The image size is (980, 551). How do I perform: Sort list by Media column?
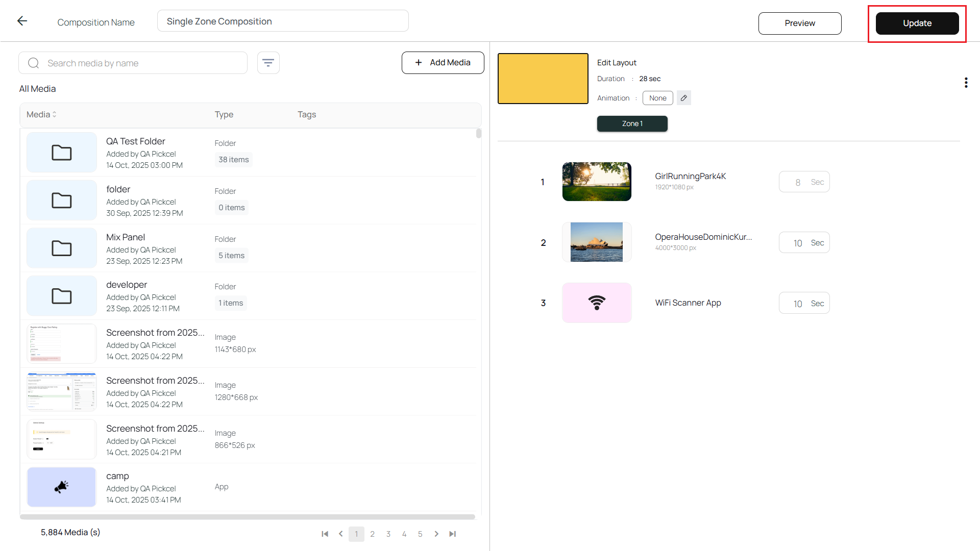(41, 114)
